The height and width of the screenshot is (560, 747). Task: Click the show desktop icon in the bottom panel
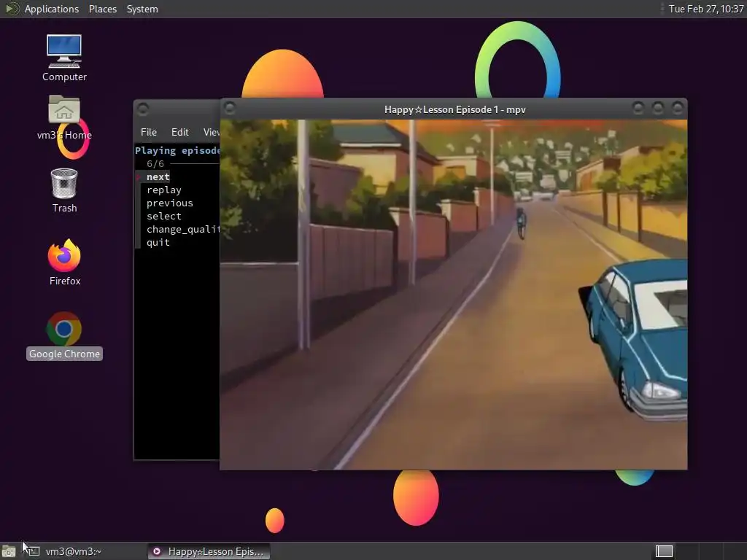pos(9,551)
